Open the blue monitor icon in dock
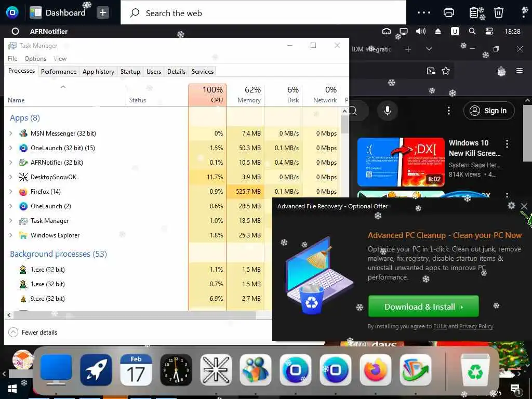 point(56,370)
